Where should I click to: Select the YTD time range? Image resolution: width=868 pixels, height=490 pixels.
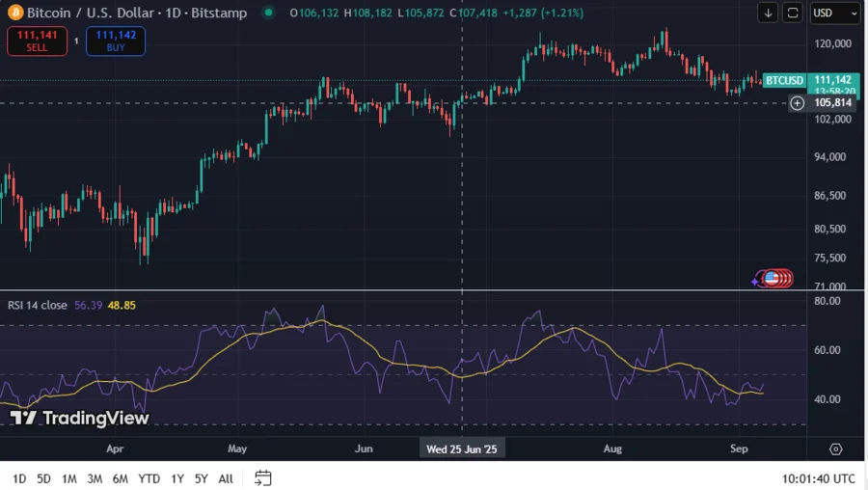click(x=149, y=478)
